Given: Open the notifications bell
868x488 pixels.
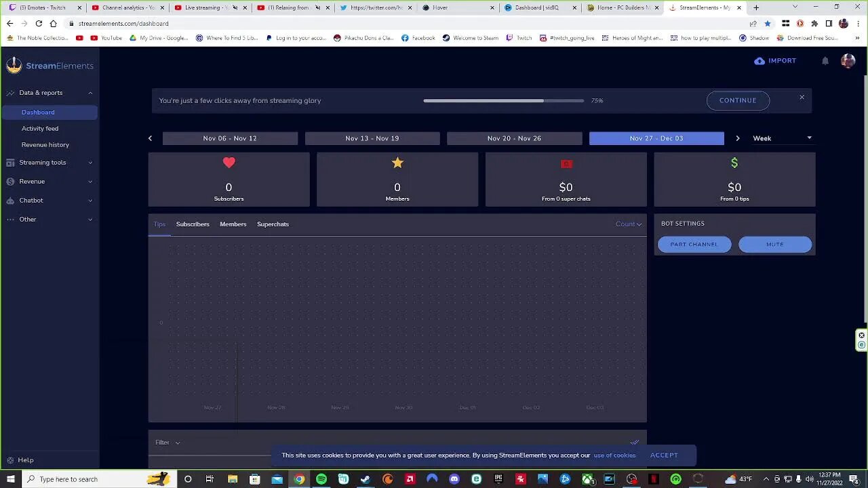Looking at the screenshot, I should (x=825, y=61).
